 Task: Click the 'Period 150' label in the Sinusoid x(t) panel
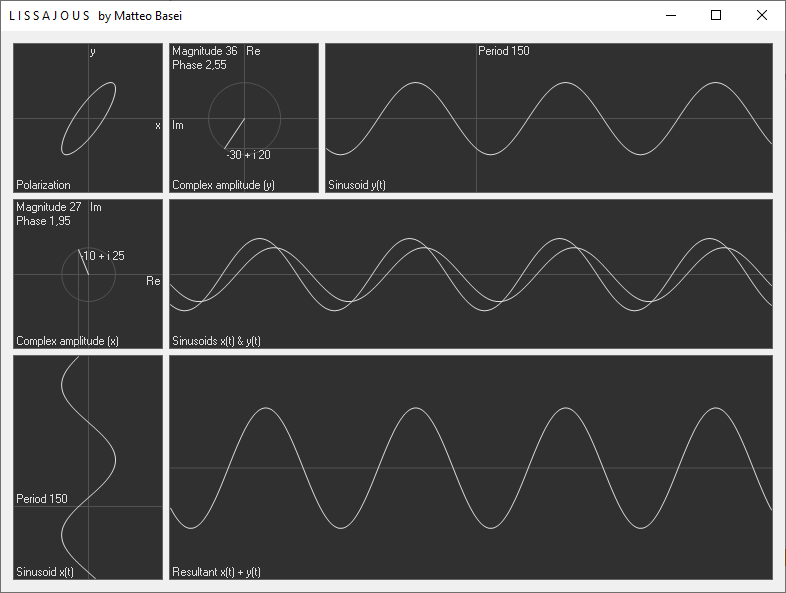click(42, 499)
